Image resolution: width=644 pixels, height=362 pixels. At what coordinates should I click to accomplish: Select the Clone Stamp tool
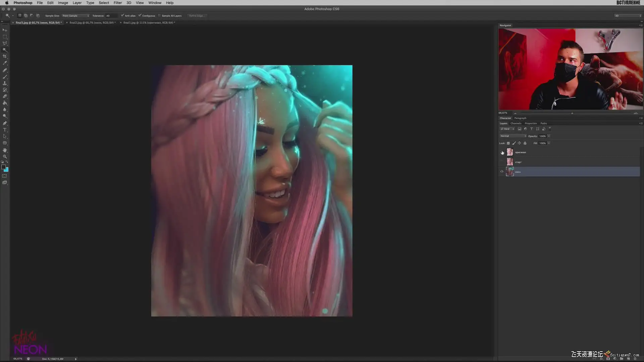5,83
